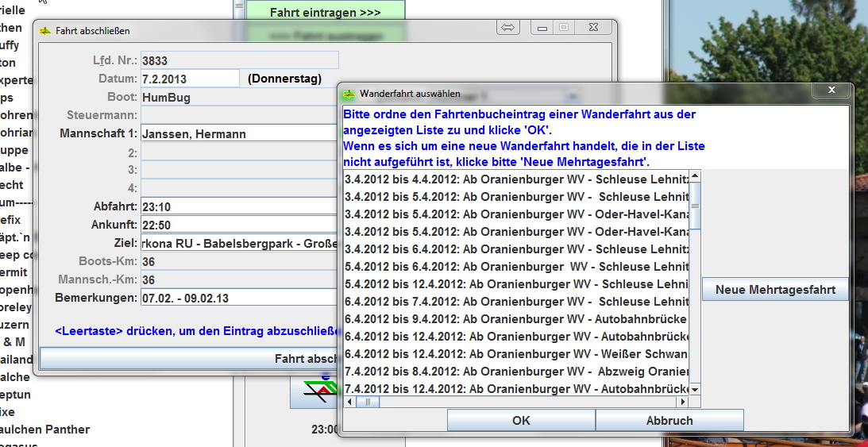Select boat 'Luzern' in background list
Screen dimensions: 868x447
pos(14,325)
